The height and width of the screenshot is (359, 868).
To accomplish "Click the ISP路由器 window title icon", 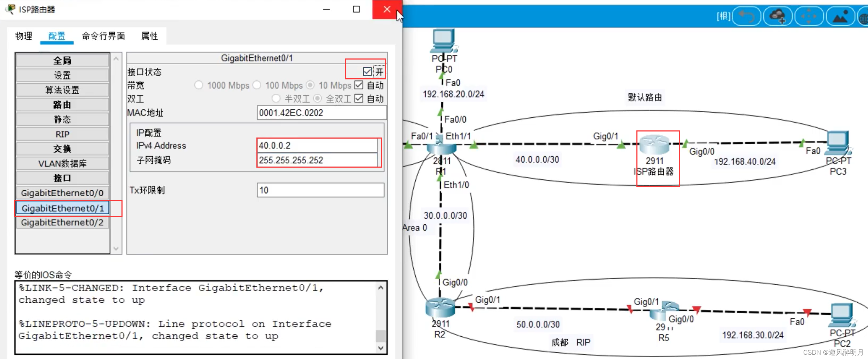I will (11, 9).
